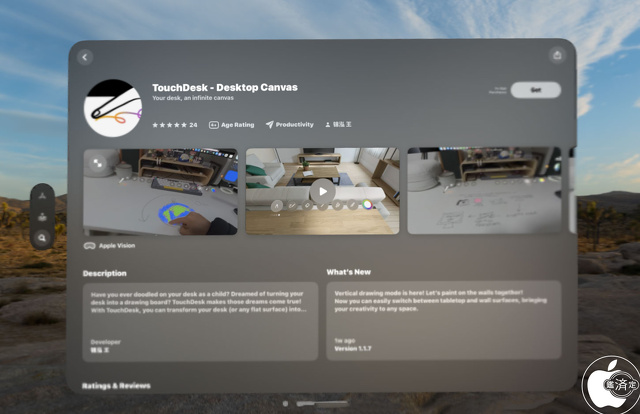The image size is (640, 414).
Task: Open the whiteboard sketch screenshot thumbnail
Action: (484, 191)
